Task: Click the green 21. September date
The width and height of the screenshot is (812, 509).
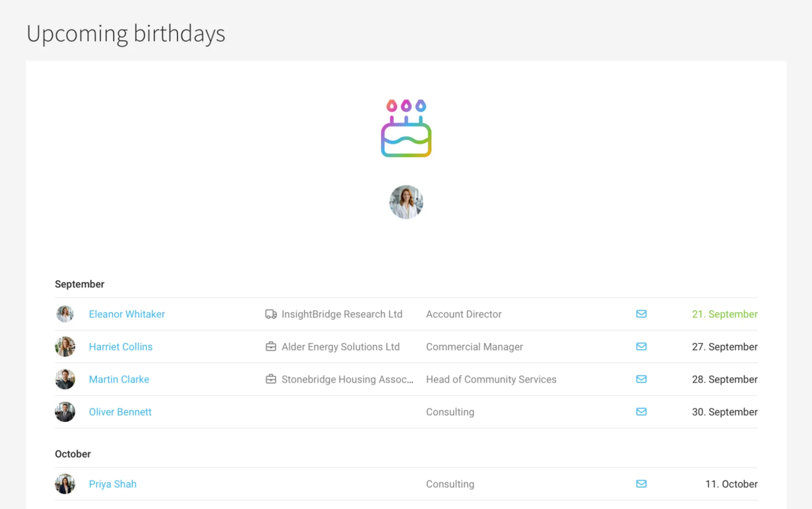Action: [x=725, y=314]
